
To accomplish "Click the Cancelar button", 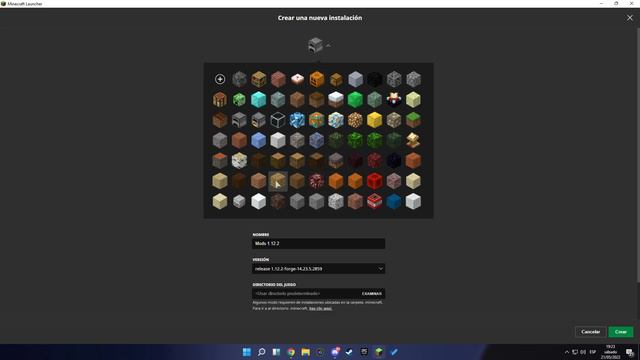I will click(590, 332).
